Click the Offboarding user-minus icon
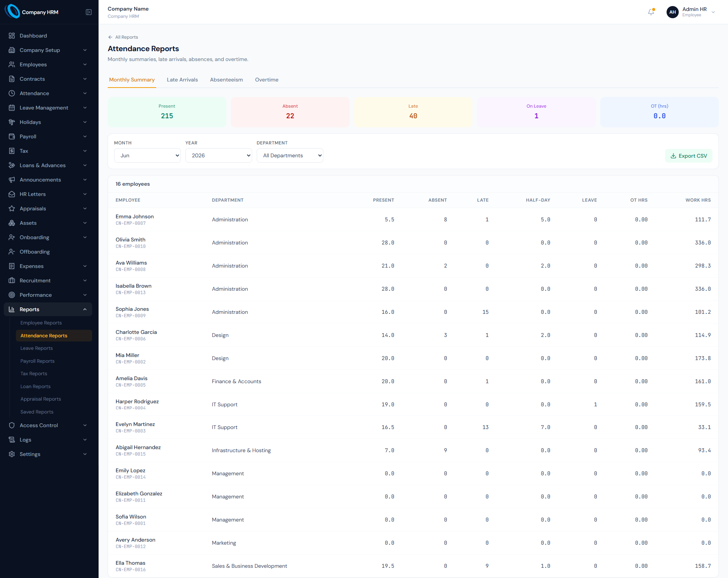Viewport: 728px width, 578px height. point(12,252)
